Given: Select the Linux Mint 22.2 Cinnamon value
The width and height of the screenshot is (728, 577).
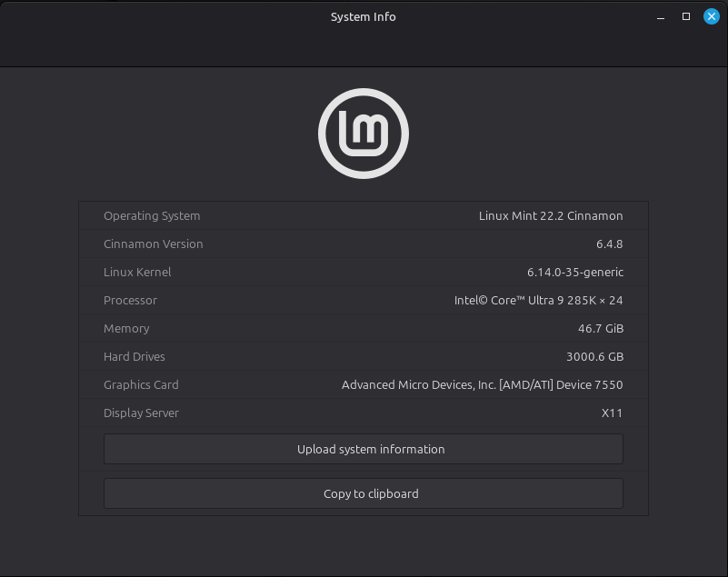Looking at the screenshot, I should (x=551, y=216).
